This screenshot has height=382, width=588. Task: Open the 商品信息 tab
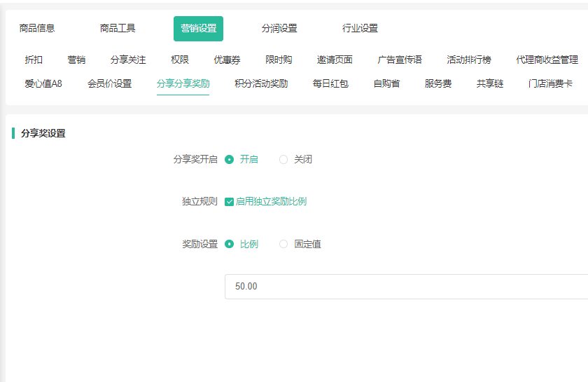pos(37,29)
